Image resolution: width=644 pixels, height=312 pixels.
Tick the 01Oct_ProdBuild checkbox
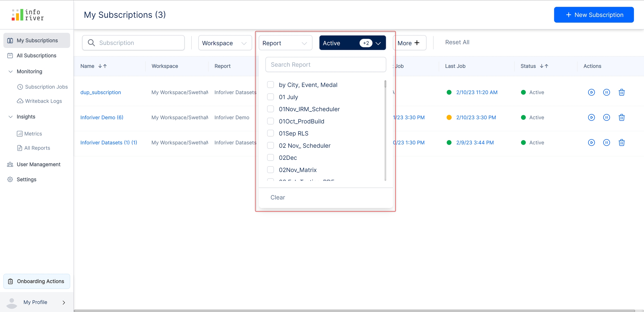(x=270, y=121)
